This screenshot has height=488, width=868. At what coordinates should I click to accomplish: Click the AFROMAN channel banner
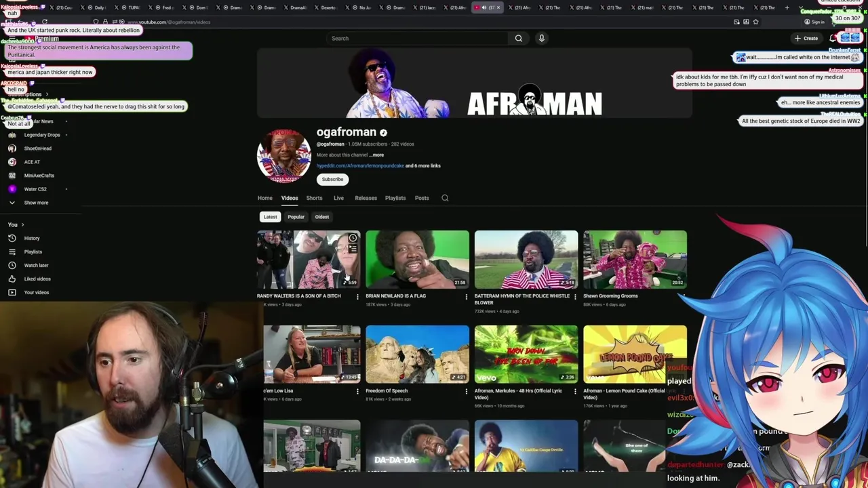click(x=475, y=83)
